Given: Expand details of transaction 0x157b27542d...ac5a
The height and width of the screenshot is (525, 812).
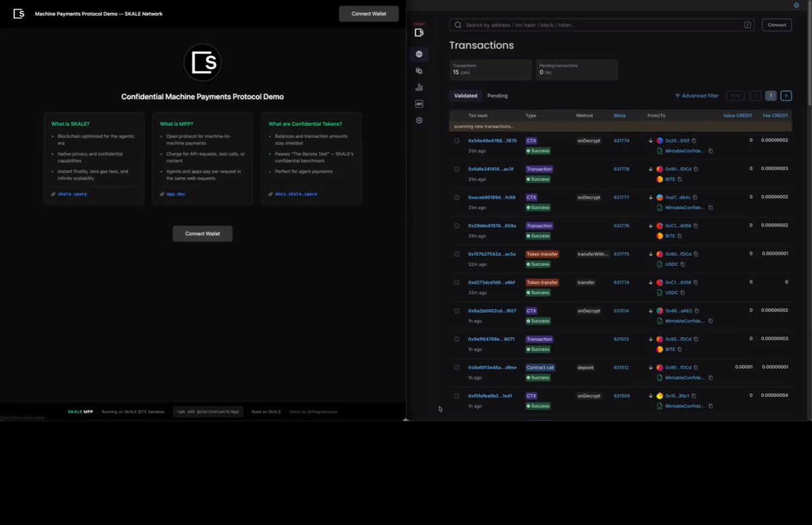Looking at the screenshot, I should (457, 254).
